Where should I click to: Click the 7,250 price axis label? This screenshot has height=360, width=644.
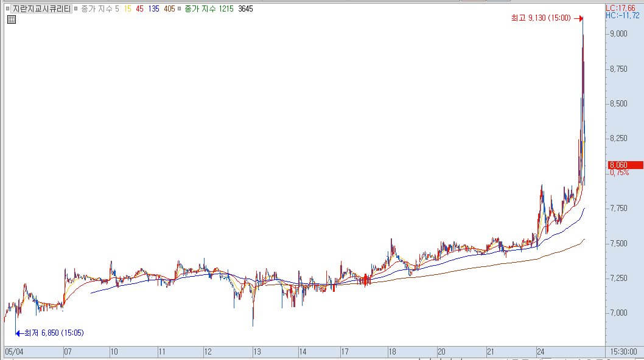(x=618, y=278)
